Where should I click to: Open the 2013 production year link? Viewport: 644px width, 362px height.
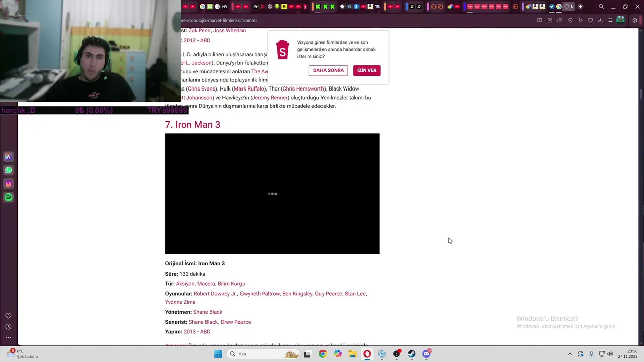click(190, 332)
